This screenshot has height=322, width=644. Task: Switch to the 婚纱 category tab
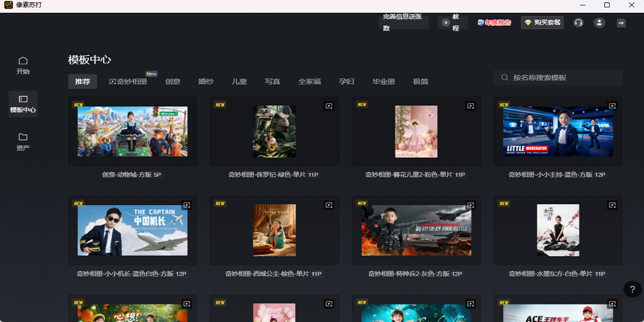click(x=206, y=82)
